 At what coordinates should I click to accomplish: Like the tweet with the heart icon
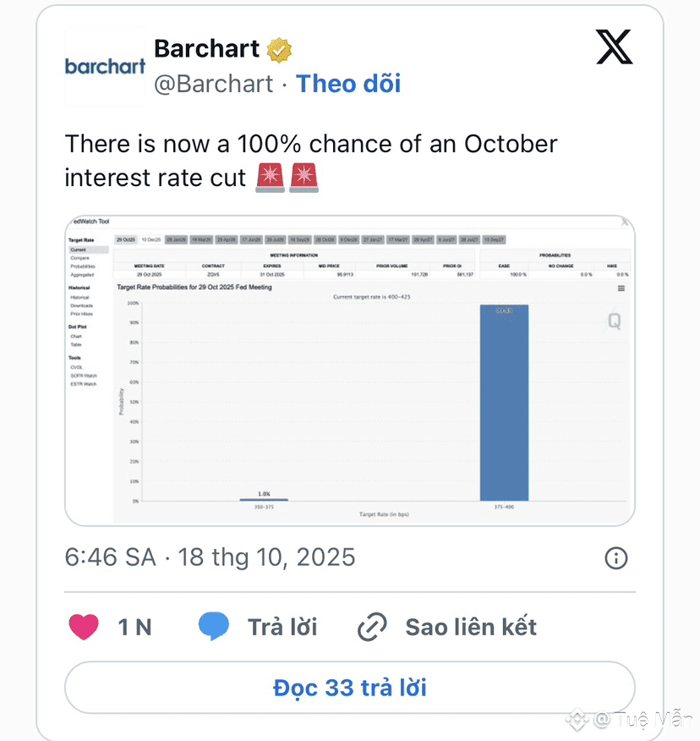click(x=83, y=627)
